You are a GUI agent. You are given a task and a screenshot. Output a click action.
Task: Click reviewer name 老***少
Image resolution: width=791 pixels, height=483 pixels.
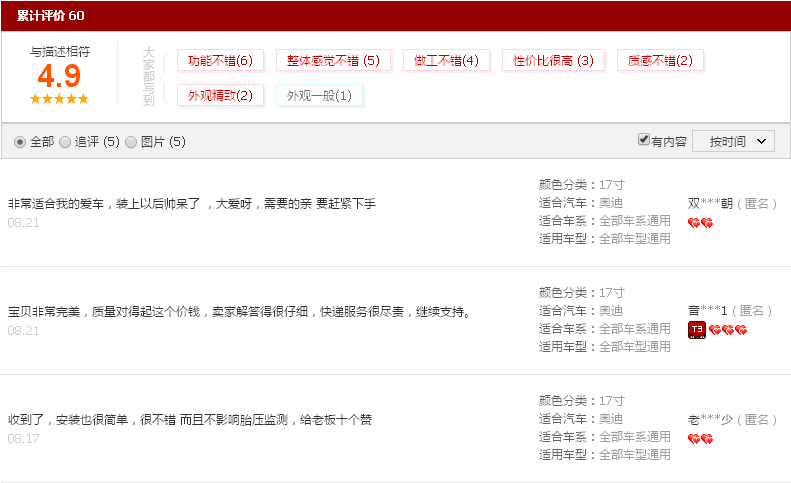(710, 419)
